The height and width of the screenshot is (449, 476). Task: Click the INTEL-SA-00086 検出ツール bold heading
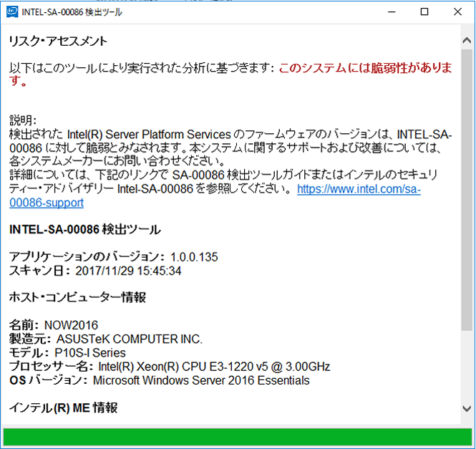coord(85,229)
